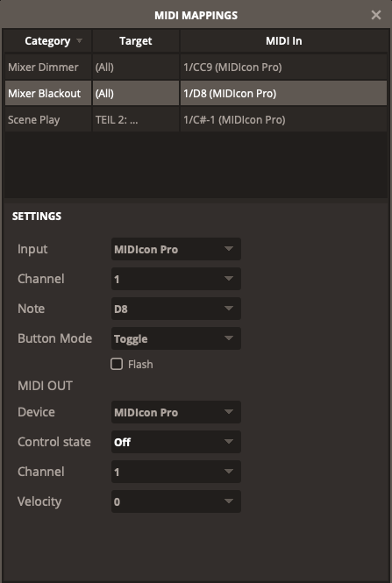The image size is (392, 583).
Task: Select the Mixer Dimmer mapping row
Action: pyautogui.click(x=196, y=68)
